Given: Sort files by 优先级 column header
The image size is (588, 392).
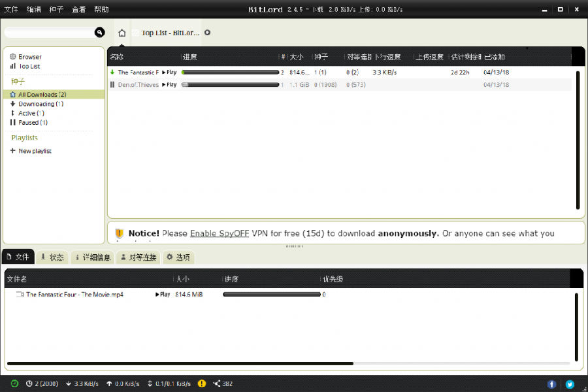Looking at the screenshot, I should click(333, 279).
